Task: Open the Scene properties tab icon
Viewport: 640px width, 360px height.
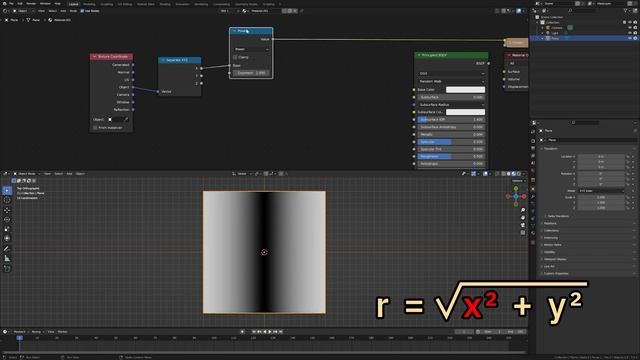Action: click(x=533, y=164)
